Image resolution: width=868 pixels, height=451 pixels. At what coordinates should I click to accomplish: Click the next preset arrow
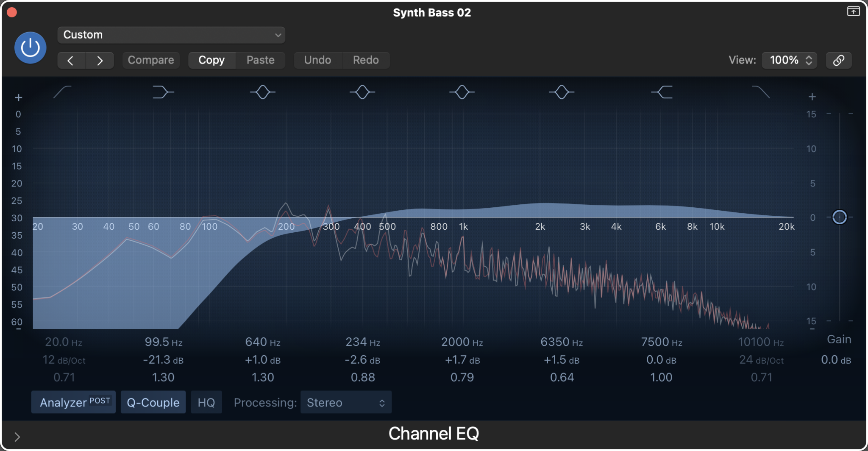coord(100,60)
